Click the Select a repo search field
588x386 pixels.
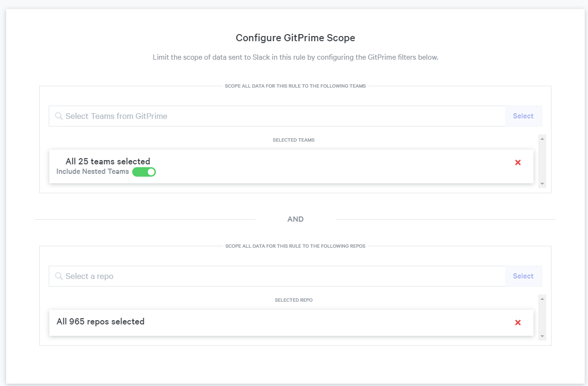click(277, 276)
